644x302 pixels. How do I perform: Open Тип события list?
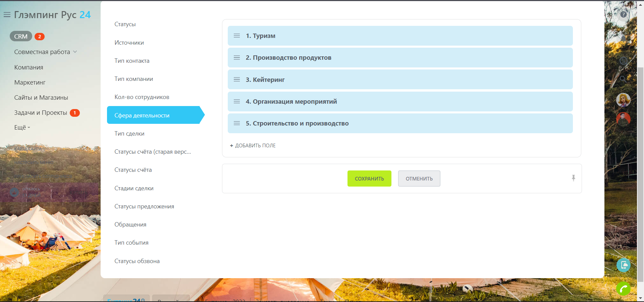click(131, 243)
